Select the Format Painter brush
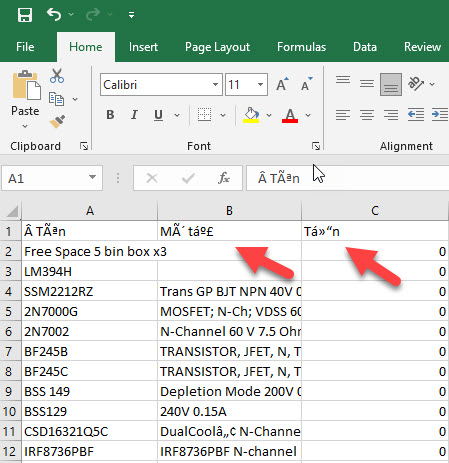 57,122
